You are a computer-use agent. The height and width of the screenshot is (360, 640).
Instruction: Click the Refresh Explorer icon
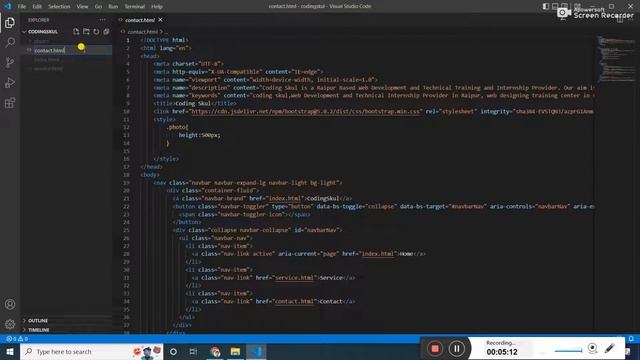tap(96, 31)
